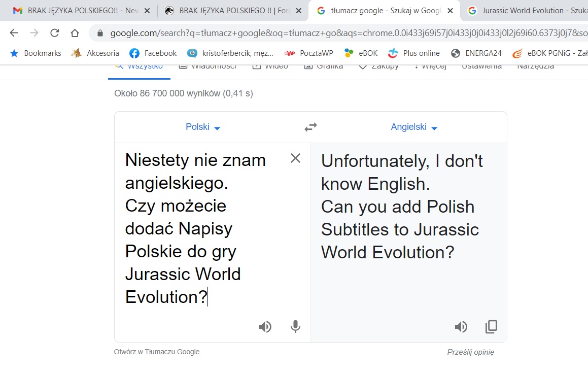The height and width of the screenshot is (374, 588).
Task: Copy the English translation to clipboard
Action: [491, 327]
